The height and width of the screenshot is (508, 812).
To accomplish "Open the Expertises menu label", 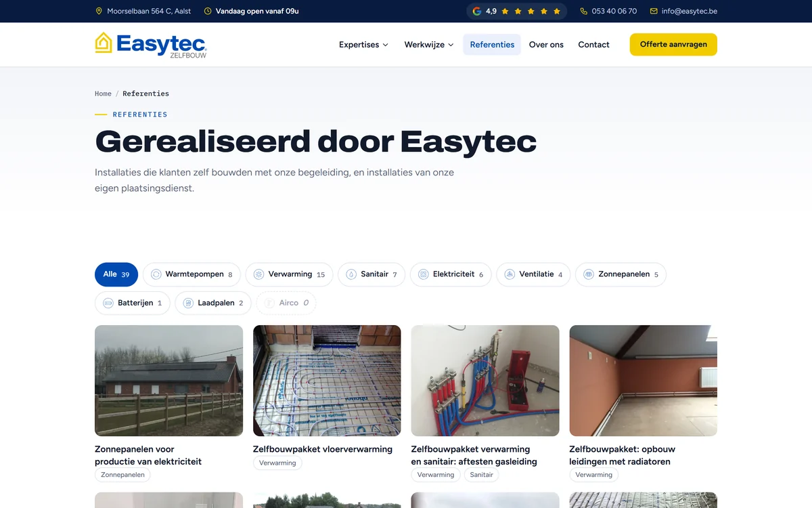I will click(359, 45).
